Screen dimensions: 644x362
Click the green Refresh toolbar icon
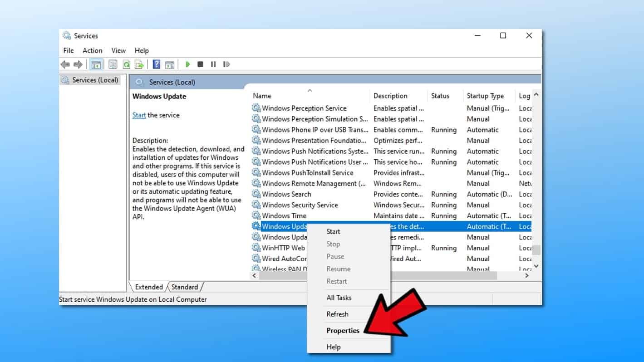click(126, 64)
